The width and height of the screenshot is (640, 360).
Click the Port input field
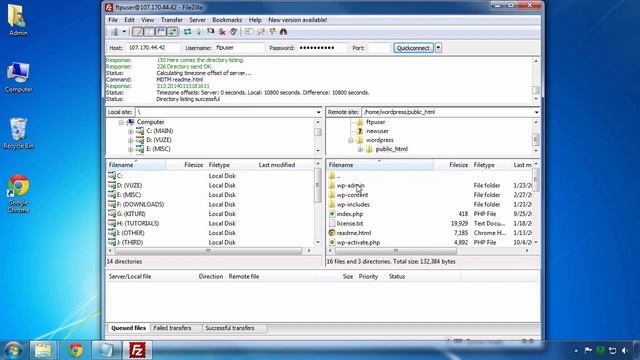379,48
